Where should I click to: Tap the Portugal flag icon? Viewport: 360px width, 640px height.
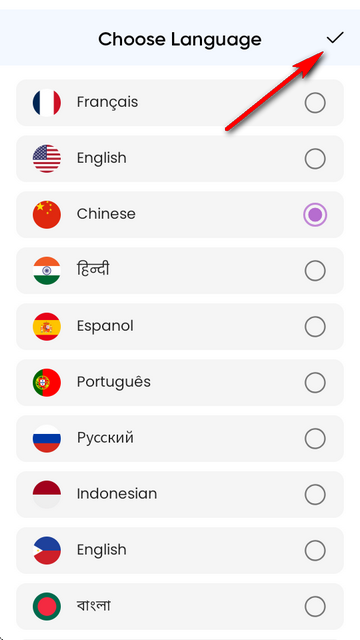coord(47,382)
